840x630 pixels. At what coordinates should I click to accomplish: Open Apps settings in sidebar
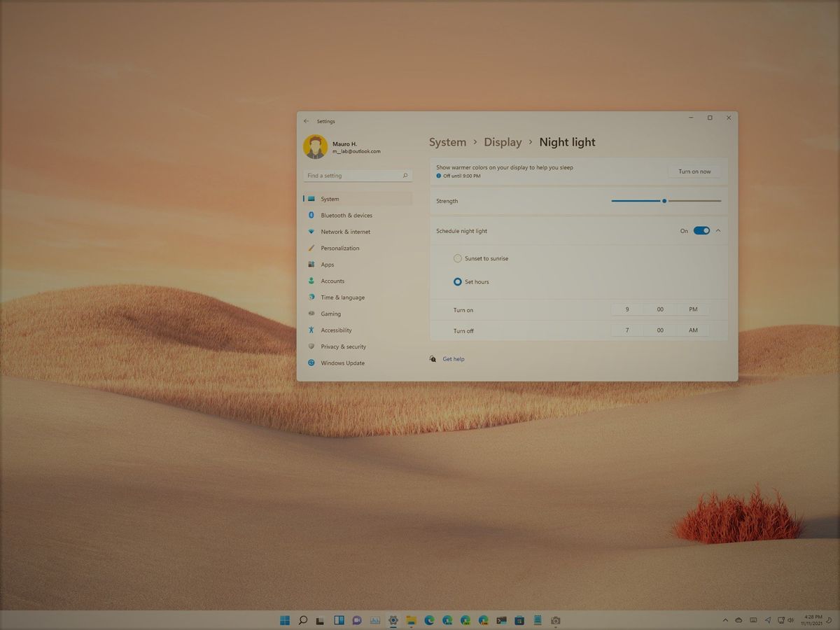[358, 265]
